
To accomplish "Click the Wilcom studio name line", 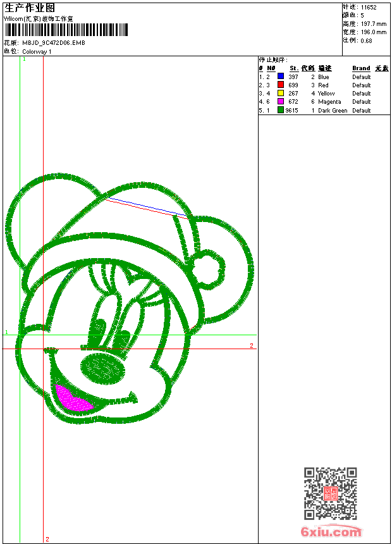I will point(39,19).
